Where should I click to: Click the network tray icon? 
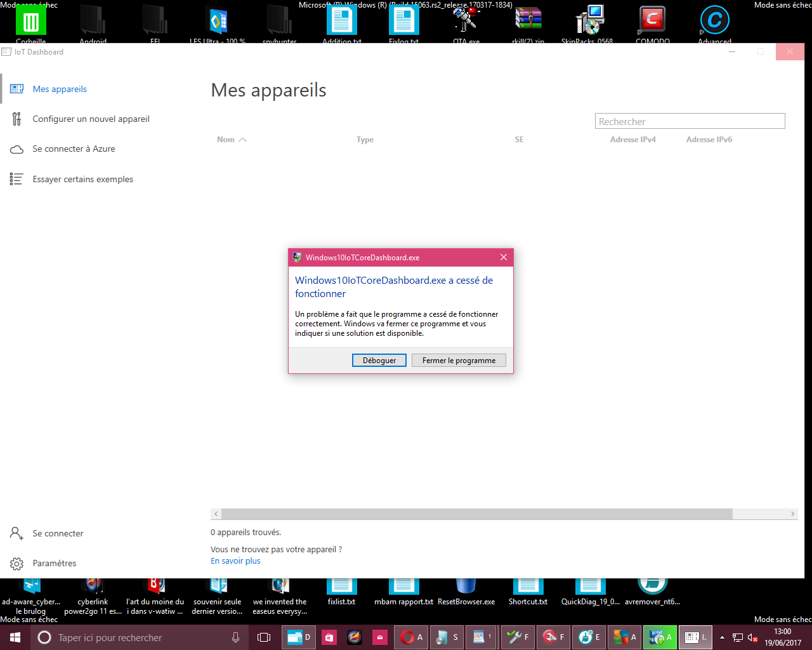click(738, 637)
